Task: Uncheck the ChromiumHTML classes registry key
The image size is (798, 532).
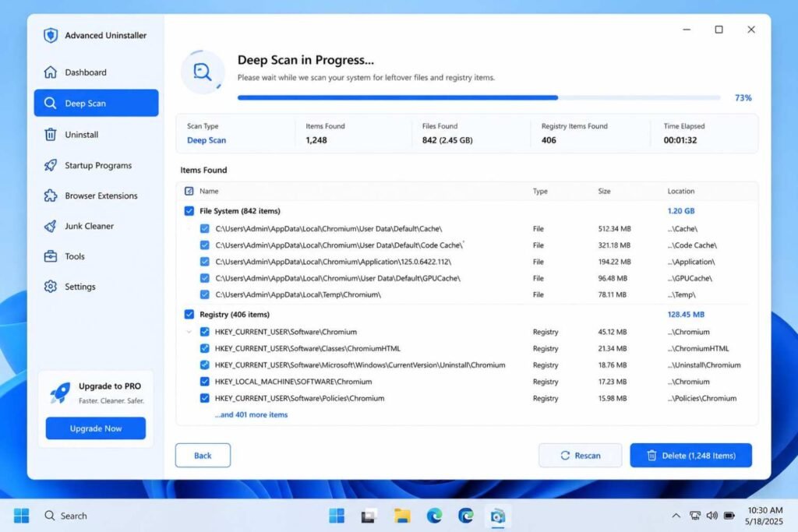Action: [x=205, y=348]
